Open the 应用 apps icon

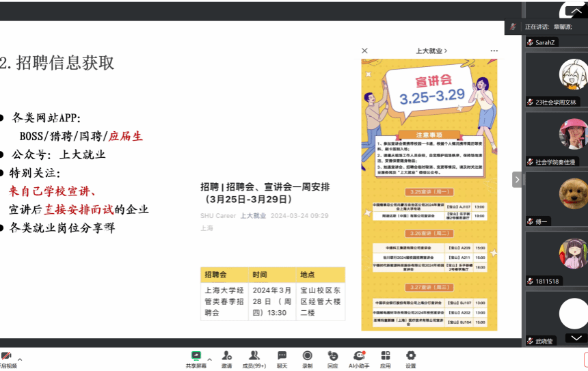click(386, 356)
